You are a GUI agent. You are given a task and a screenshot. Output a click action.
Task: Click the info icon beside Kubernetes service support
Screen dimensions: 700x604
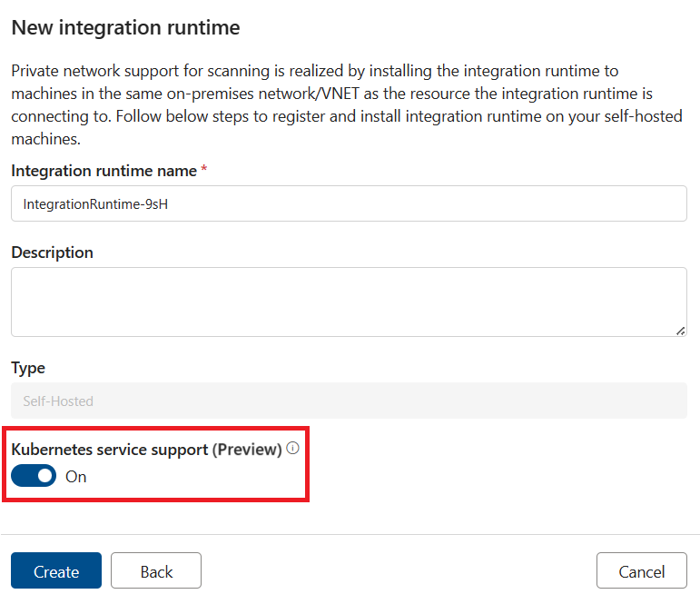click(292, 448)
